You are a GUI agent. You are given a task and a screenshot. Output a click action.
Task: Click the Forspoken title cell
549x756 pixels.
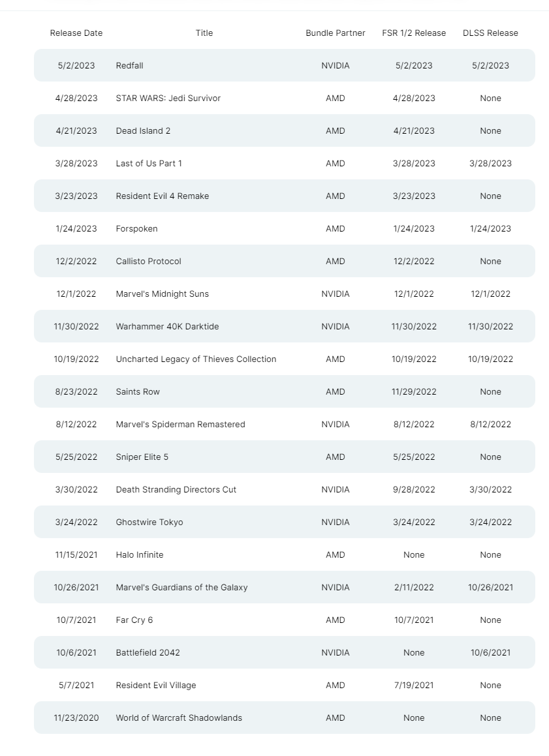(x=136, y=229)
